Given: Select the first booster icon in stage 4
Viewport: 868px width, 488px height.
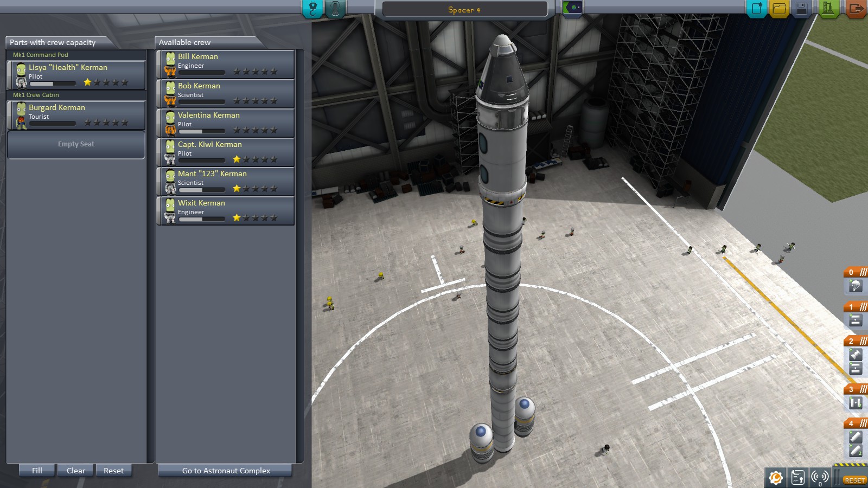Looking at the screenshot, I should [856, 436].
